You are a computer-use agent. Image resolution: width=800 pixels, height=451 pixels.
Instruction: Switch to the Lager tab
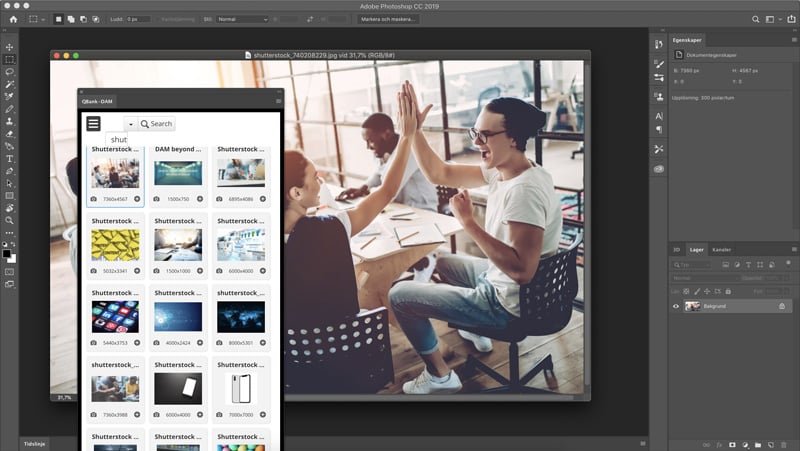696,249
